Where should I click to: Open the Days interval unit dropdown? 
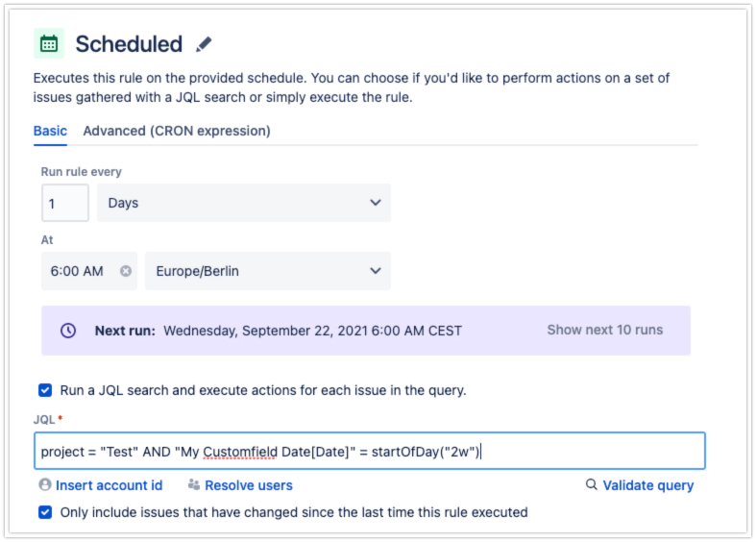[244, 203]
